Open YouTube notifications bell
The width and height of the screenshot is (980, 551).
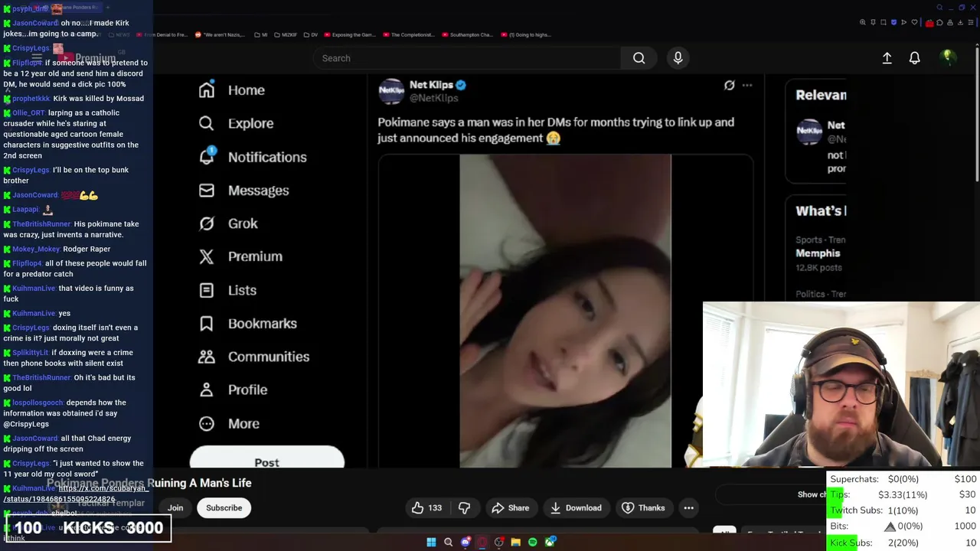coord(914,58)
